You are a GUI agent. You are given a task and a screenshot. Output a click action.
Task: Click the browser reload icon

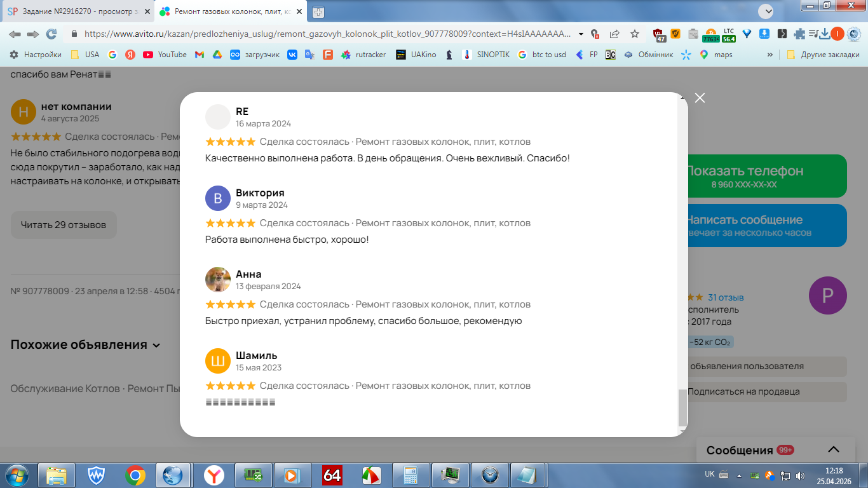click(x=51, y=34)
